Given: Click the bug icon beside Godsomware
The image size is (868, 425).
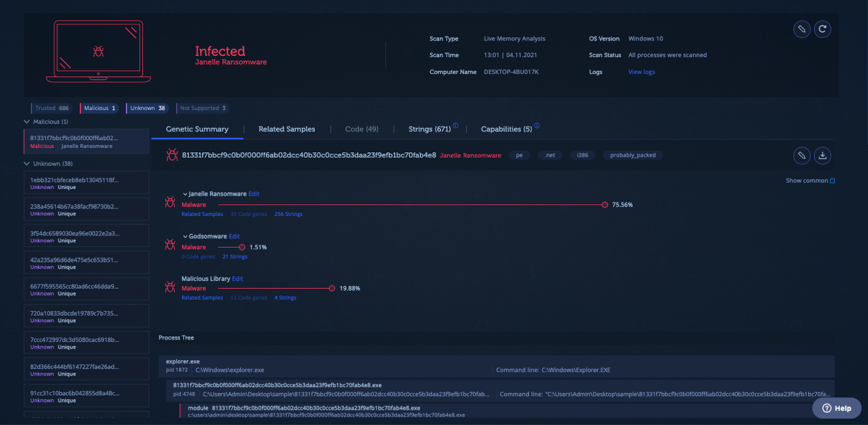Looking at the screenshot, I should [x=170, y=244].
